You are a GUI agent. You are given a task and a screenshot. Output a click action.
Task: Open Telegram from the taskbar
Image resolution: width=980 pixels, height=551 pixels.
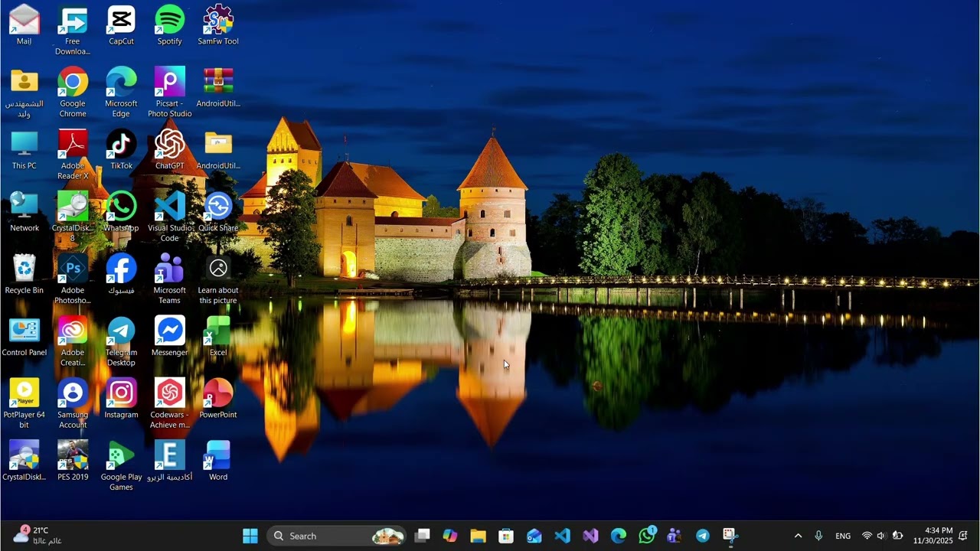703,536
